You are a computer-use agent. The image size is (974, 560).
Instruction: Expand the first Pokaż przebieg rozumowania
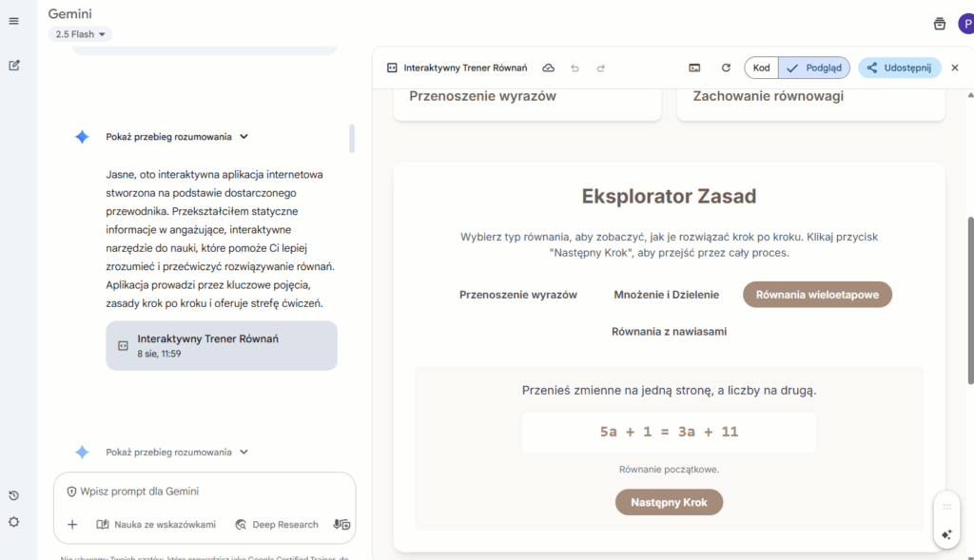tap(176, 137)
